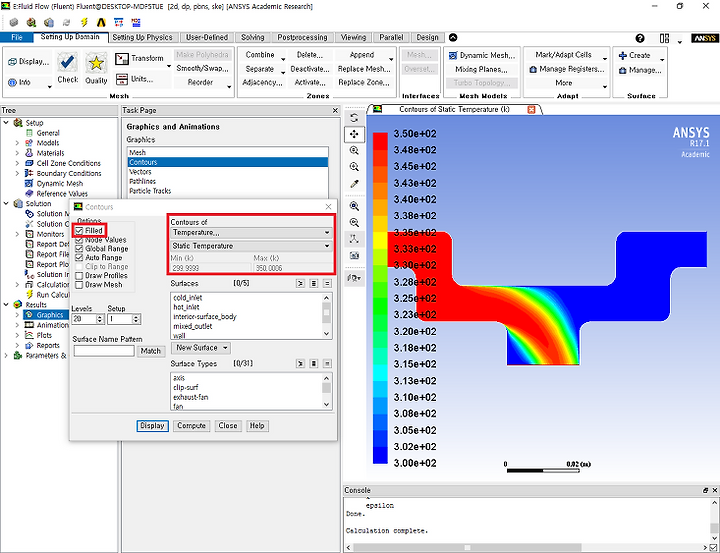Click the Help button in Contours dialog
The height and width of the screenshot is (553, 720).
click(257, 426)
